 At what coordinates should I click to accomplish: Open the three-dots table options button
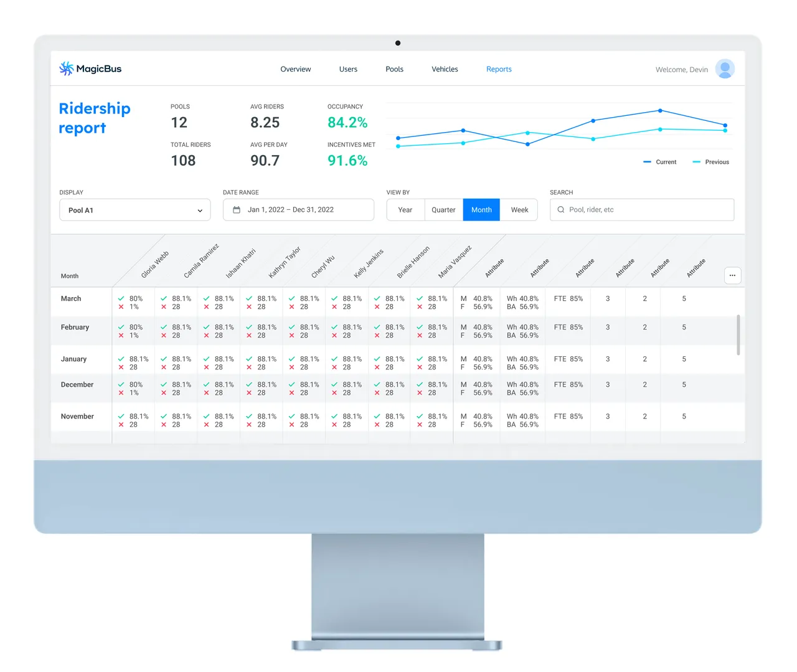[732, 275]
